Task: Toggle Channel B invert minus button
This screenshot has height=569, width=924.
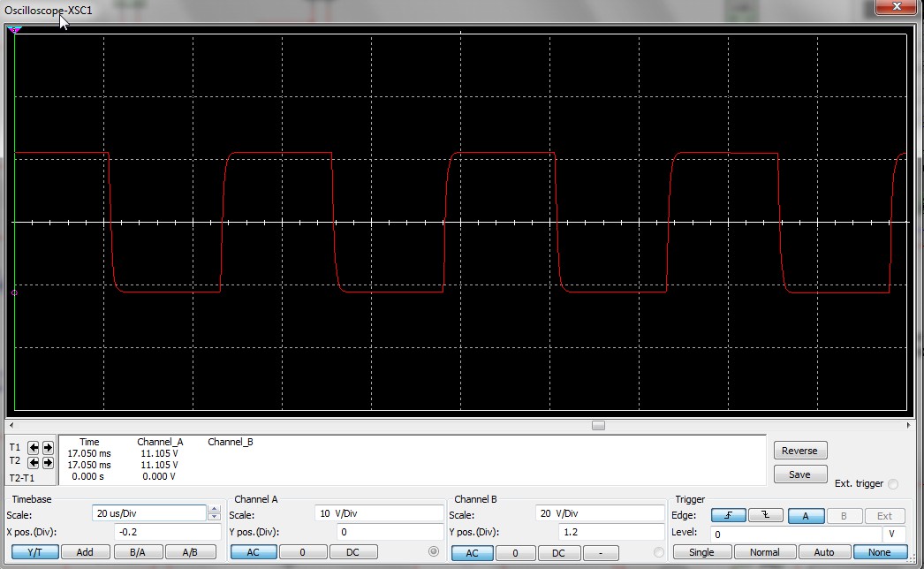Action: pos(601,553)
